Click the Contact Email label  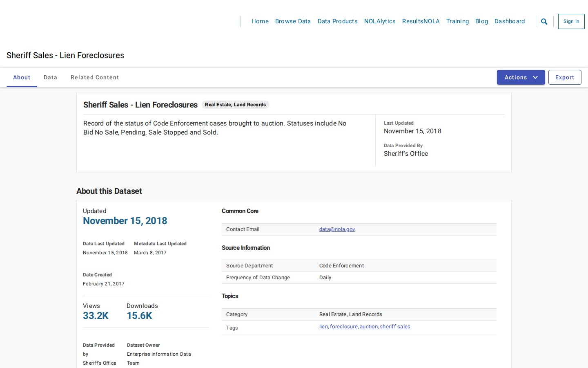[243, 229]
